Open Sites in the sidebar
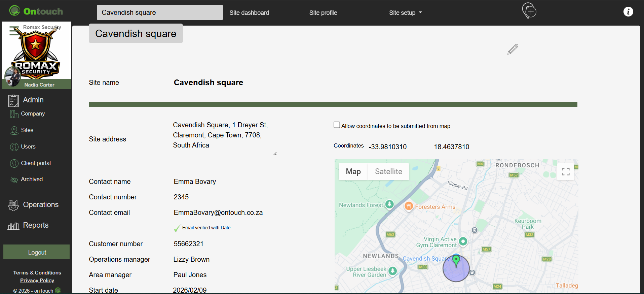This screenshot has width=644, height=294. tap(27, 130)
